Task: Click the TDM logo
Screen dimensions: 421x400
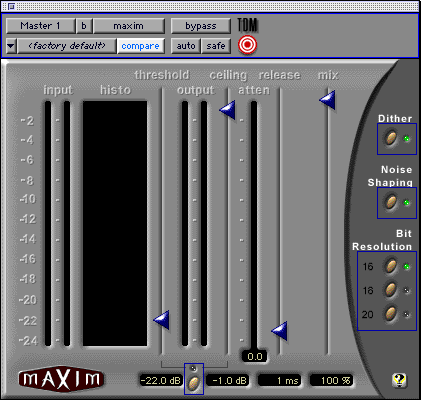Action: pos(248,25)
